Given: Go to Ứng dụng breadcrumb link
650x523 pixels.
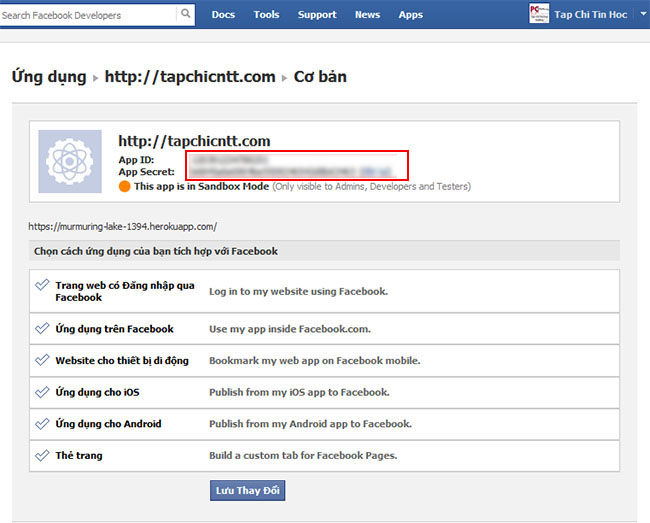Looking at the screenshot, I should [49, 77].
